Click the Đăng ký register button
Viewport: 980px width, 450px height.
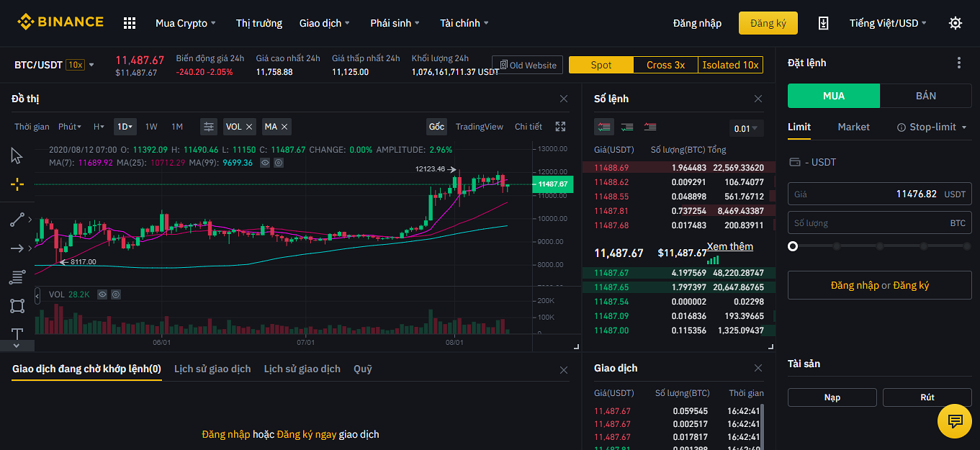pos(768,23)
